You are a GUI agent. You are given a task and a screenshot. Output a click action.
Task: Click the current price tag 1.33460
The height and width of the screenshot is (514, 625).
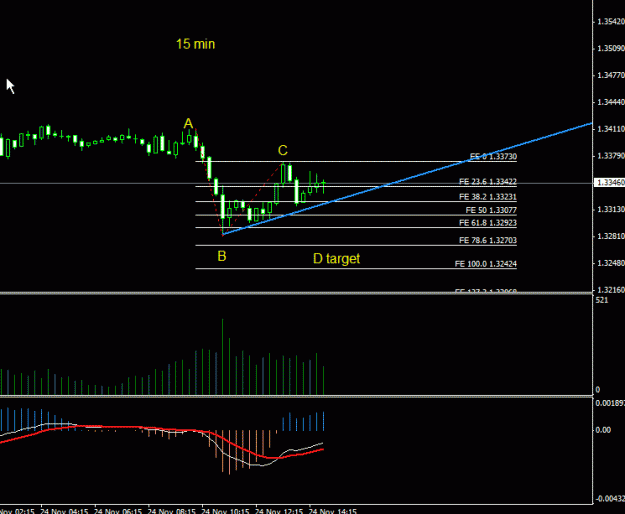coord(609,182)
